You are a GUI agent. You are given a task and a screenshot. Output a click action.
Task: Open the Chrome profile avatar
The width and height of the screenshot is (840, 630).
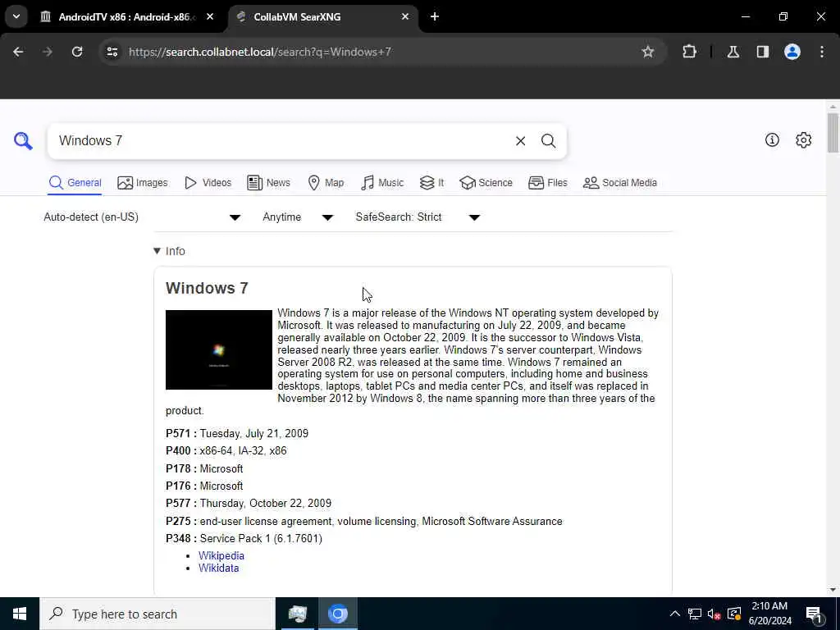coord(792,52)
